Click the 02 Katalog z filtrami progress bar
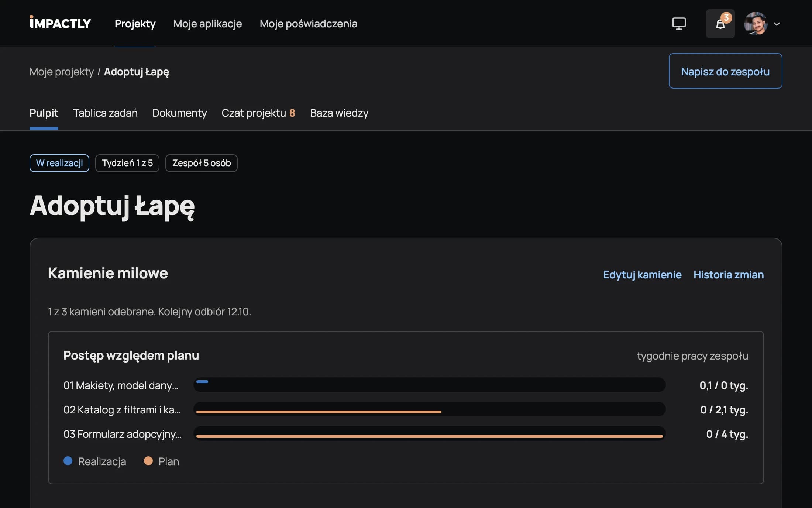The width and height of the screenshot is (812, 508). click(430, 409)
